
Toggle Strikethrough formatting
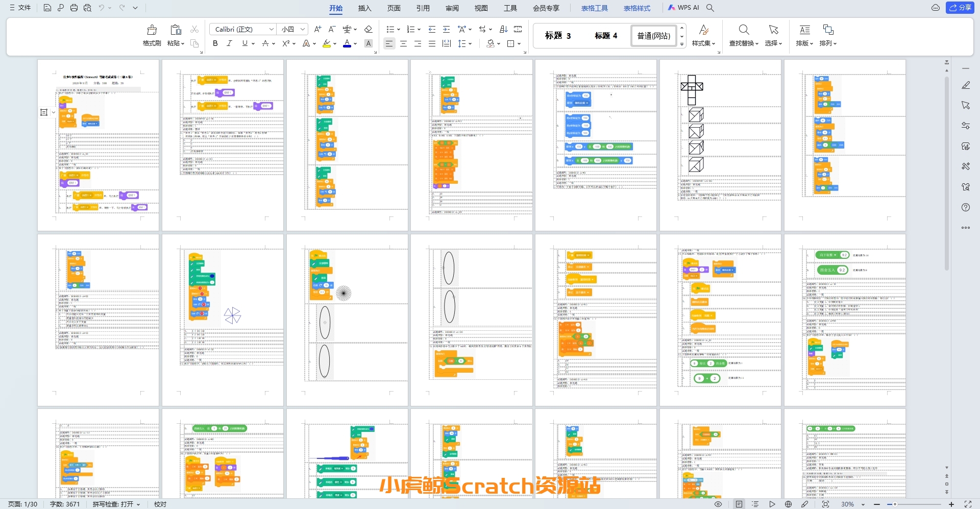pyautogui.click(x=265, y=43)
